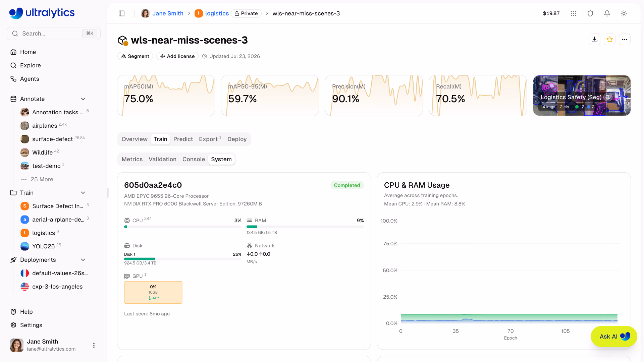This screenshot has height=362, width=644.
Task: Open the Deploy tab
Action: click(x=237, y=139)
